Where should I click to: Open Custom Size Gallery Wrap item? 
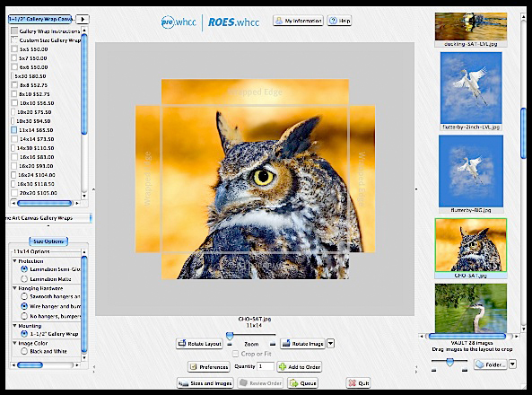click(x=46, y=40)
